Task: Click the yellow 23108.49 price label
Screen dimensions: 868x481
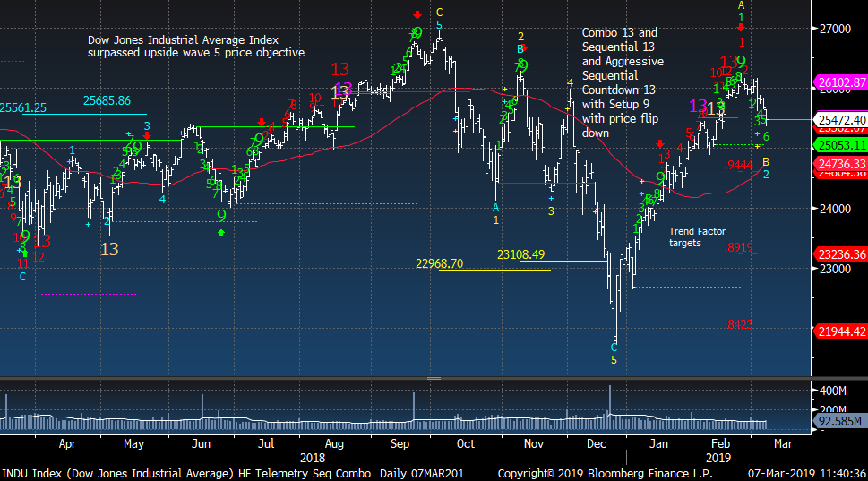Action: (x=520, y=254)
